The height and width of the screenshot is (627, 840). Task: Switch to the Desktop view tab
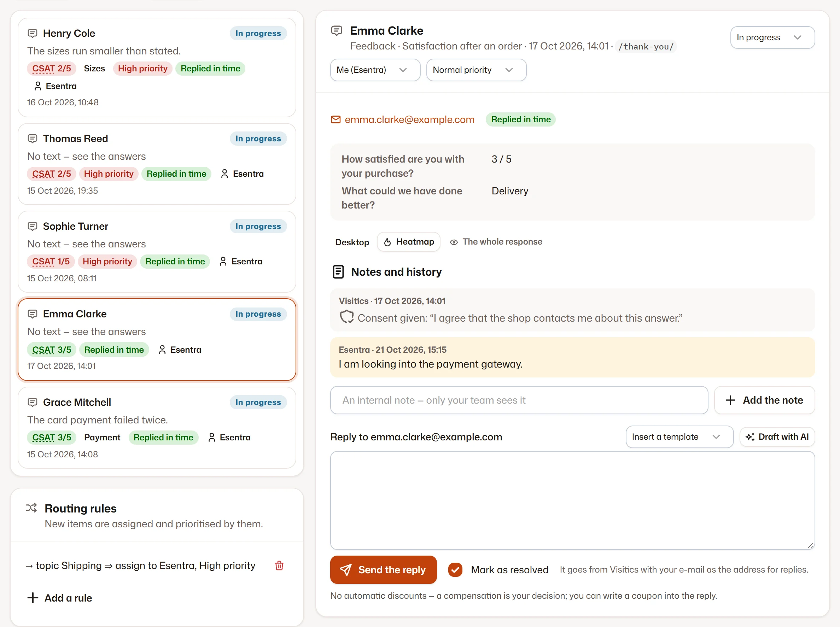pos(352,242)
